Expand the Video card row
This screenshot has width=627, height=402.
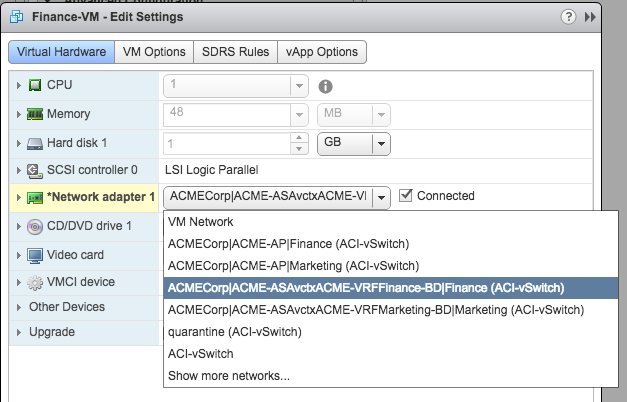coord(18,255)
